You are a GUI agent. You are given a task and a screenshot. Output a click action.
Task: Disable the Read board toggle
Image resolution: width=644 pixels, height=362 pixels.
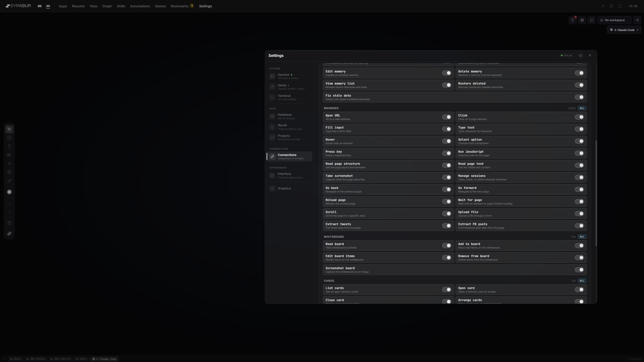(447, 246)
